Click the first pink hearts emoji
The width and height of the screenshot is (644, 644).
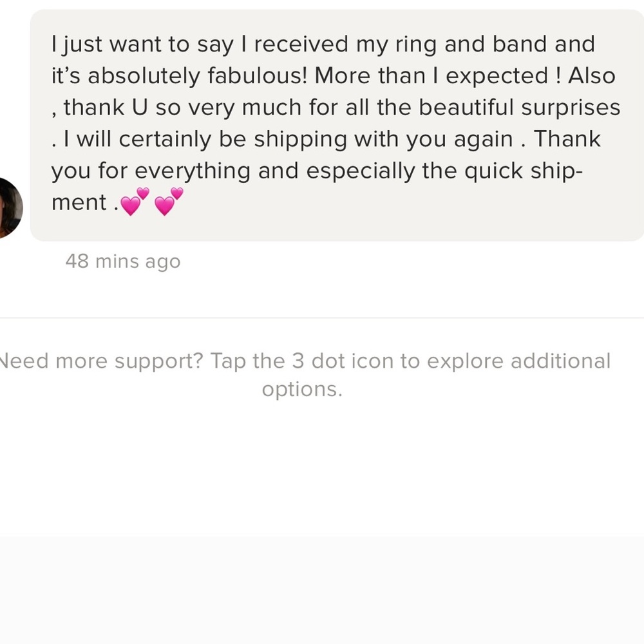tap(134, 202)
